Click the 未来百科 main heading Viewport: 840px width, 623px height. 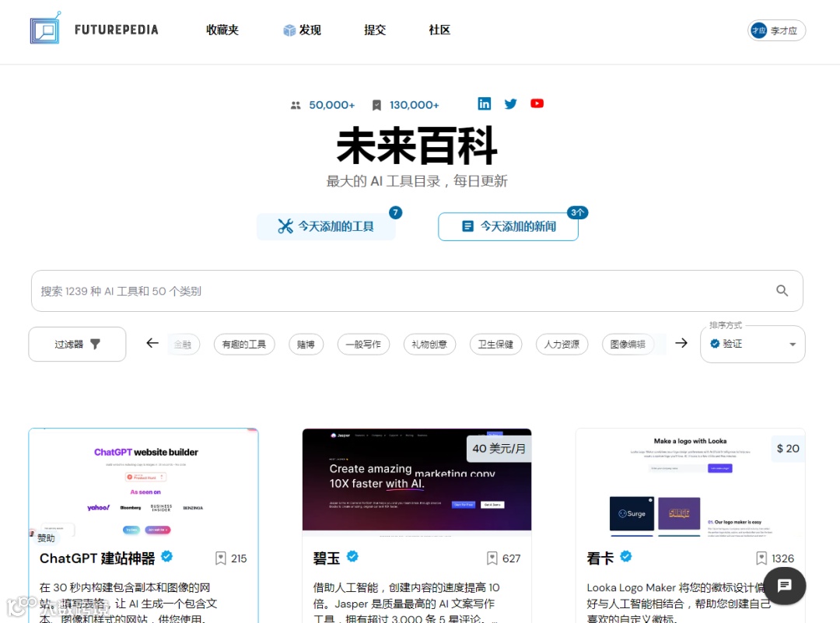point(417,145)
